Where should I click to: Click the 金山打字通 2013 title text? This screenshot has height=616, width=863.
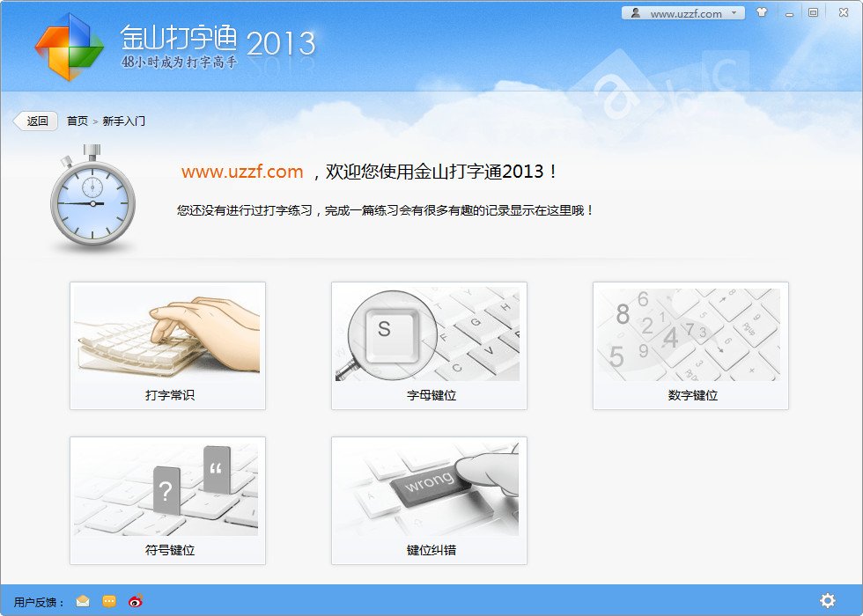(218, 40)
